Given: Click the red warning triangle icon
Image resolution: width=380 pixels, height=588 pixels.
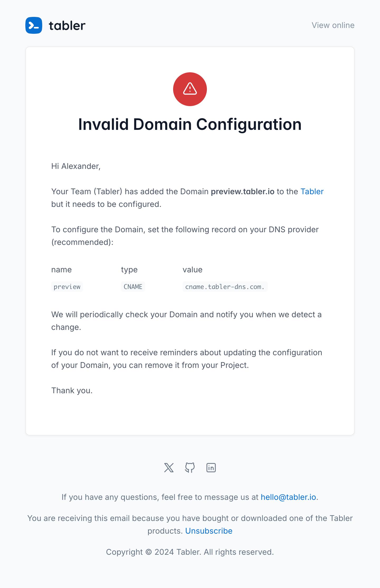Looking at the screenshot, I should pos(190,89).
